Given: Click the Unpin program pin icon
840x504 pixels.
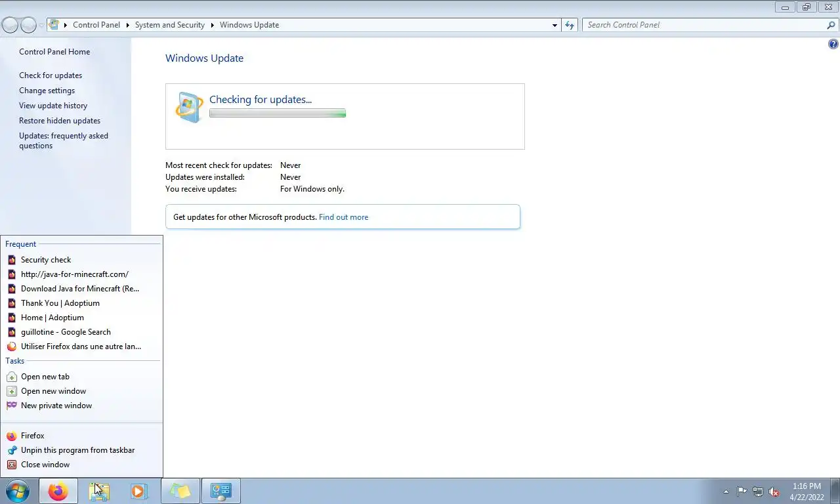Looking at the screenshot, I should 12,450.
